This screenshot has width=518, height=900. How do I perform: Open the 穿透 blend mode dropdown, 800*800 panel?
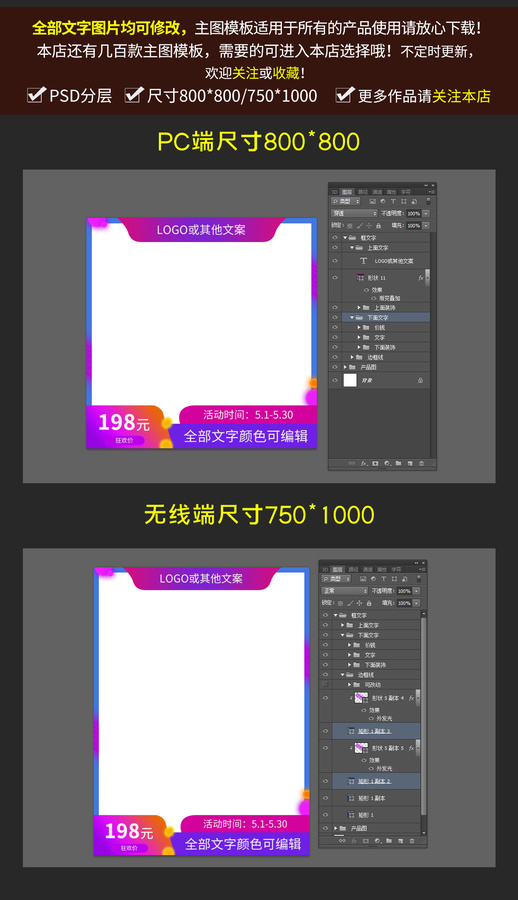354,214
